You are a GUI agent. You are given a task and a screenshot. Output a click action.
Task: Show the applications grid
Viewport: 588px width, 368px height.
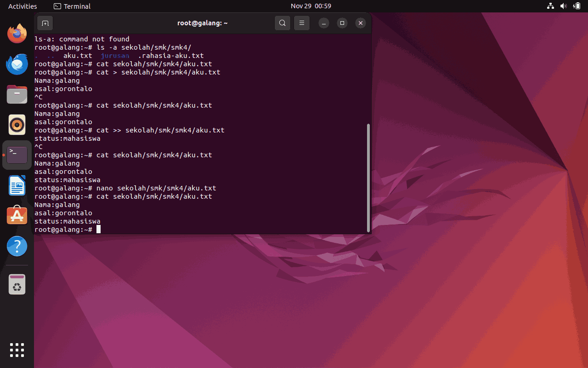(17, 350)
